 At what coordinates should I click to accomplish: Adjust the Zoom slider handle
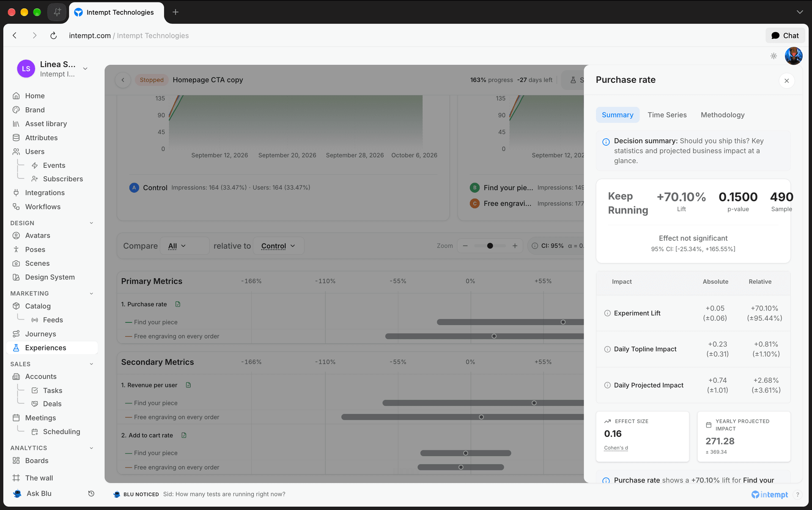click(490, 246)
